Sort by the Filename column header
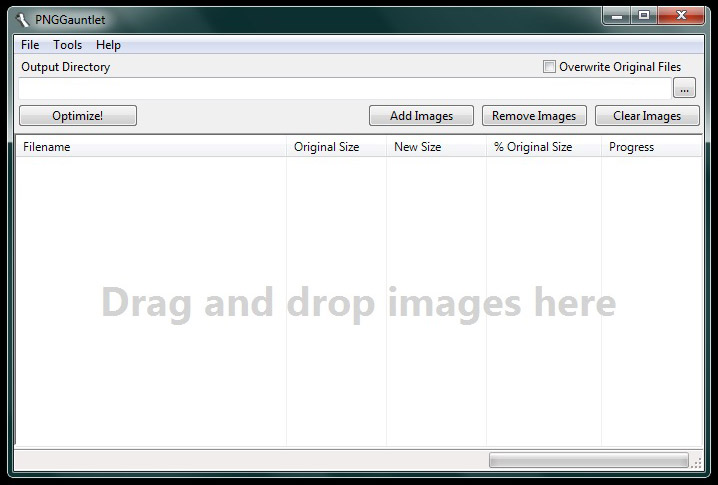The height and width of the screenshot is (485, 718). point(151,147)
